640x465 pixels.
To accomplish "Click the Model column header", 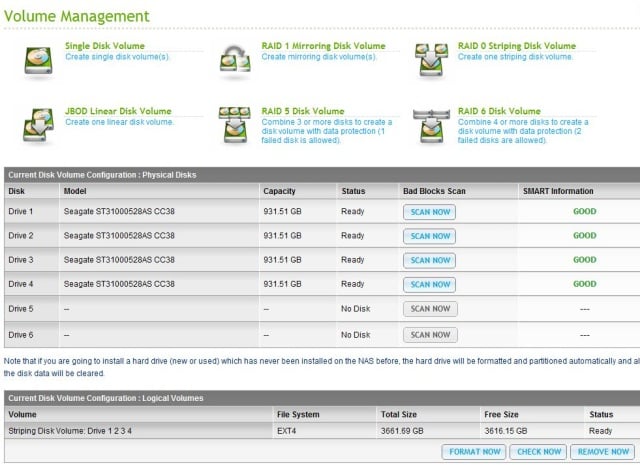I will coord(75,191).
